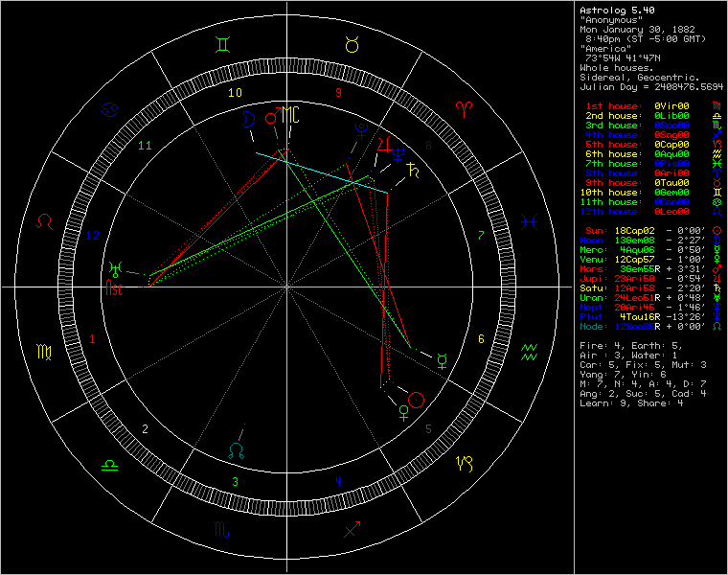Click the blue Neptune trident in the wheel
728x575 pixels.
(x=398, y=155)
